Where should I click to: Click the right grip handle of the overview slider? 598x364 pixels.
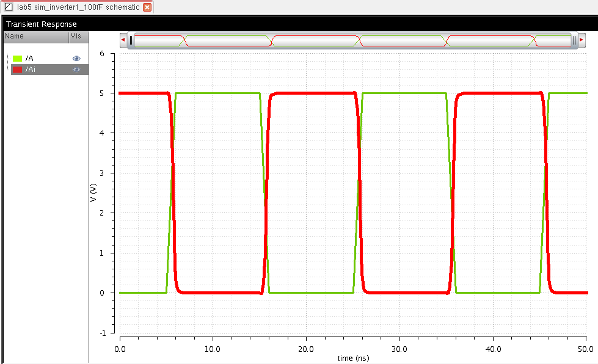574,40
